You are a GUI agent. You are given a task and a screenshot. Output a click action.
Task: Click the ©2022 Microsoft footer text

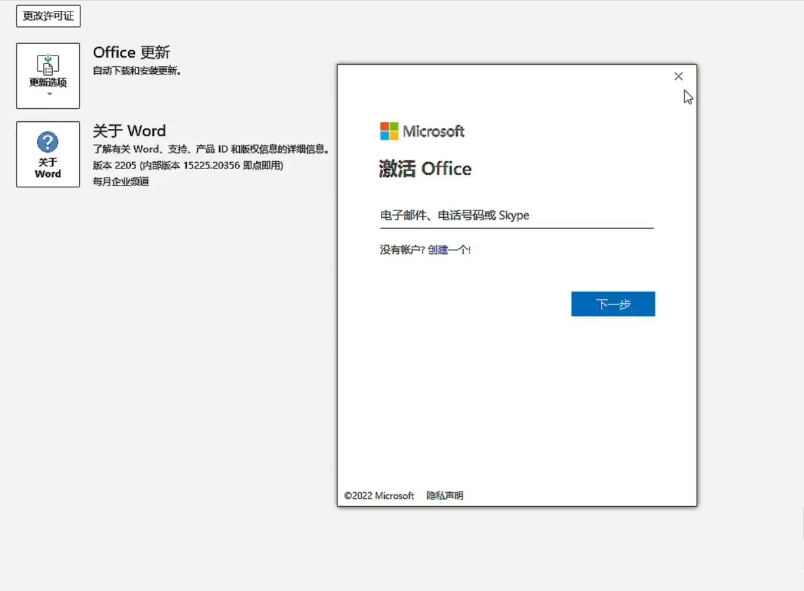coord(379,496)
